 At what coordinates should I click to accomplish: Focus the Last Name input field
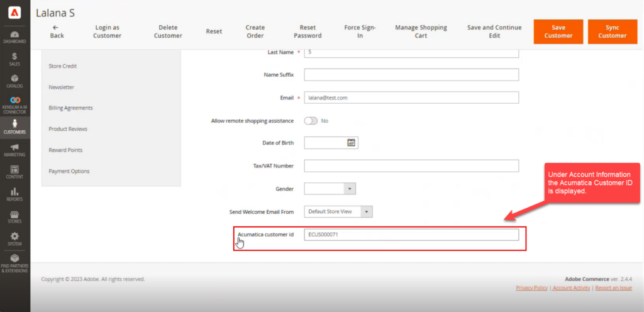tap(411, 53)
